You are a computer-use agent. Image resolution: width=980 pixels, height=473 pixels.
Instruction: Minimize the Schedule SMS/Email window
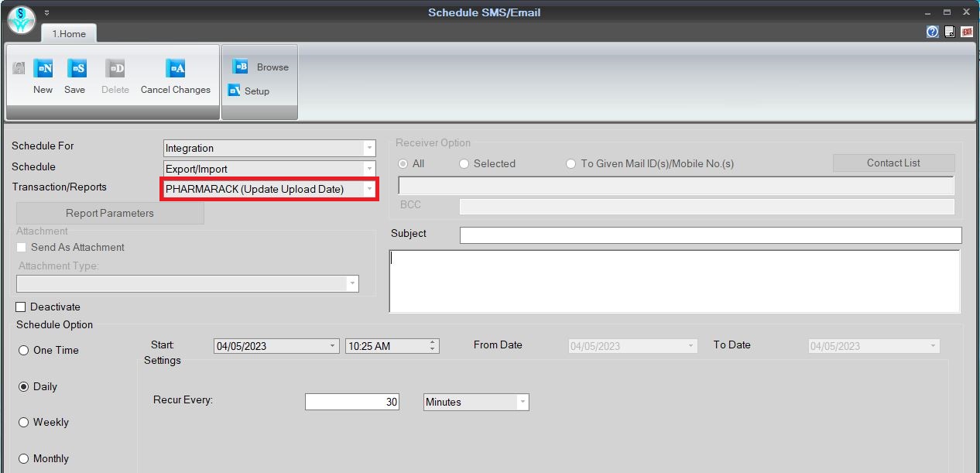[927, 12]
